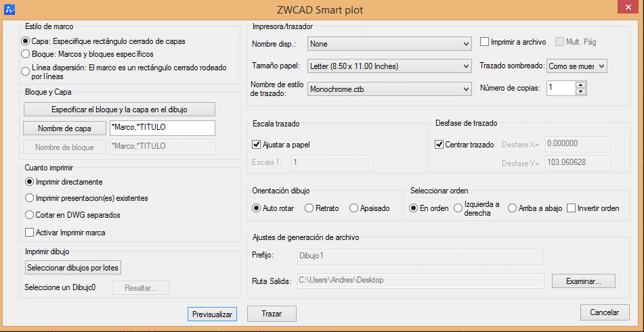Toggle Imprimir a archivo checkbox
644x332 pixels.
485,42
